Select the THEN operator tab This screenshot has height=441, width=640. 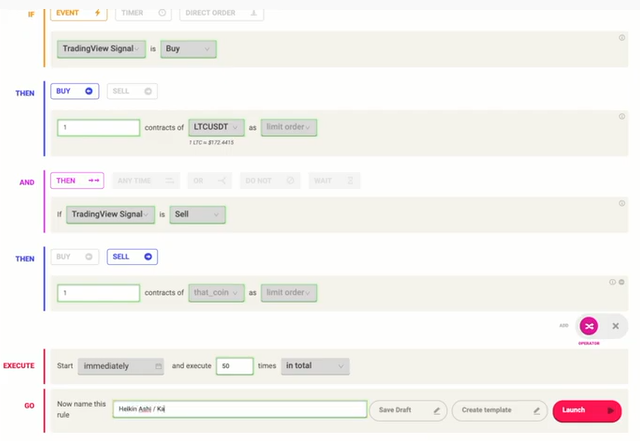coord(77,180)
